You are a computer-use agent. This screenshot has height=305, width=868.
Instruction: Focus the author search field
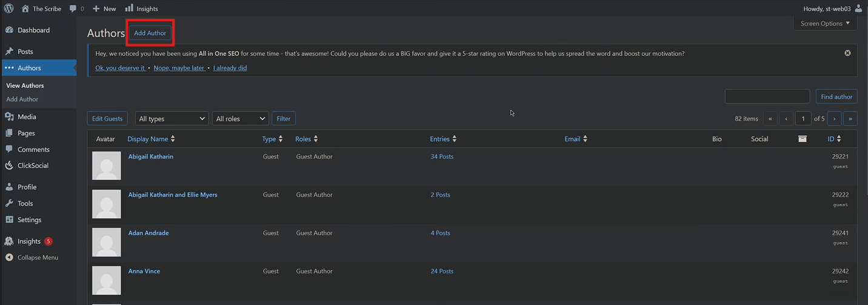point(767,96)
